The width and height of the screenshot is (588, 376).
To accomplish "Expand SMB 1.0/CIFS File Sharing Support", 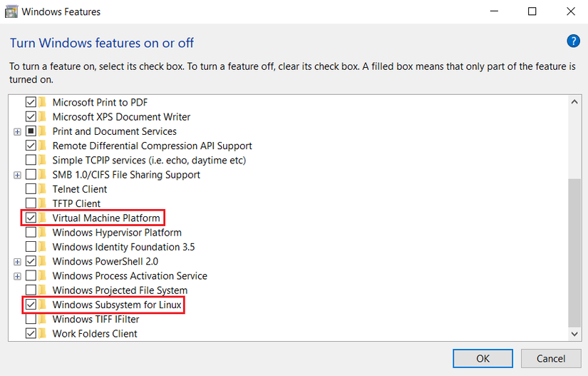I will (17, 175).
